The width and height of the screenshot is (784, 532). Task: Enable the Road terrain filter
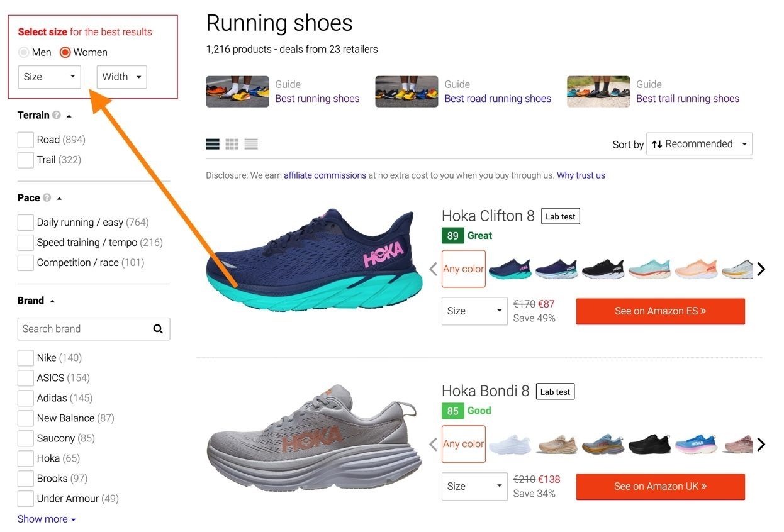point(25,140)
